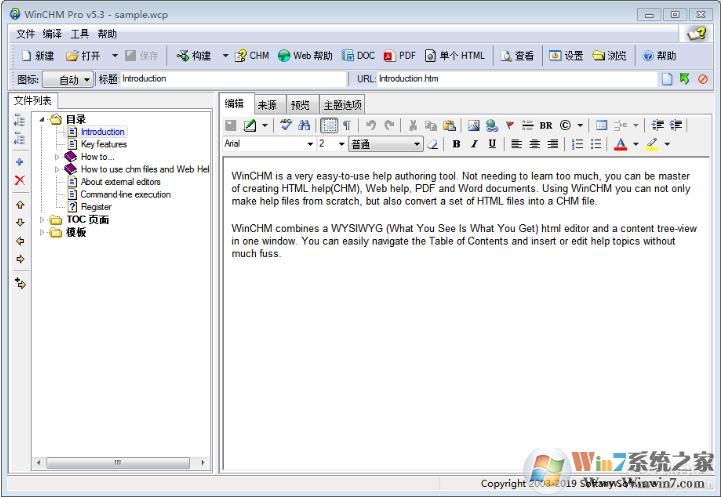
Task: Click the CHM output button
Action: tap(252, 56)
